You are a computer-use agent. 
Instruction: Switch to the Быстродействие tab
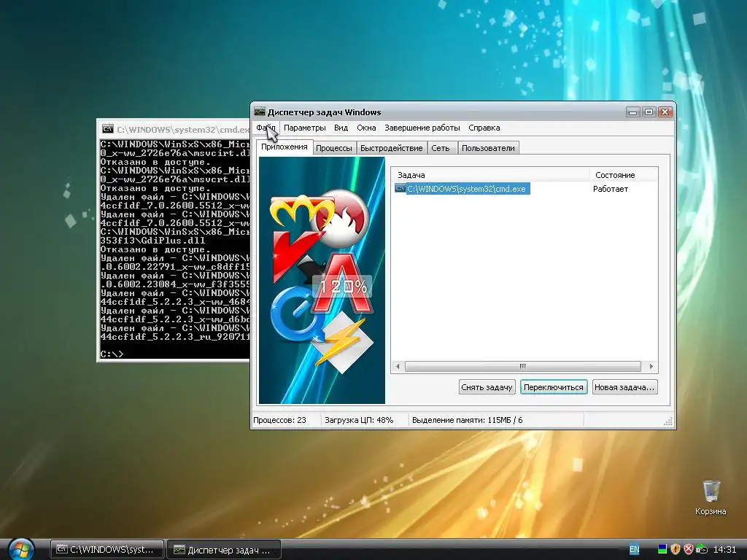[x=391, y=148]
